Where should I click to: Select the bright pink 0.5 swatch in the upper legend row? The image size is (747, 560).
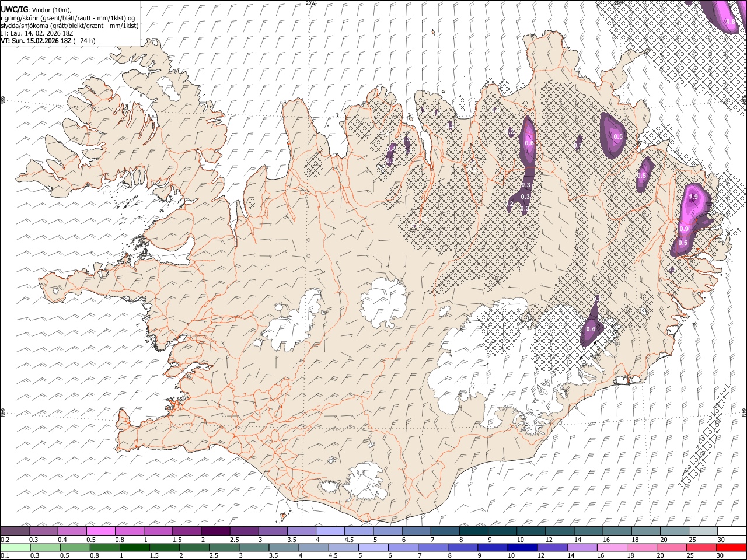click(x=101, y=531)
